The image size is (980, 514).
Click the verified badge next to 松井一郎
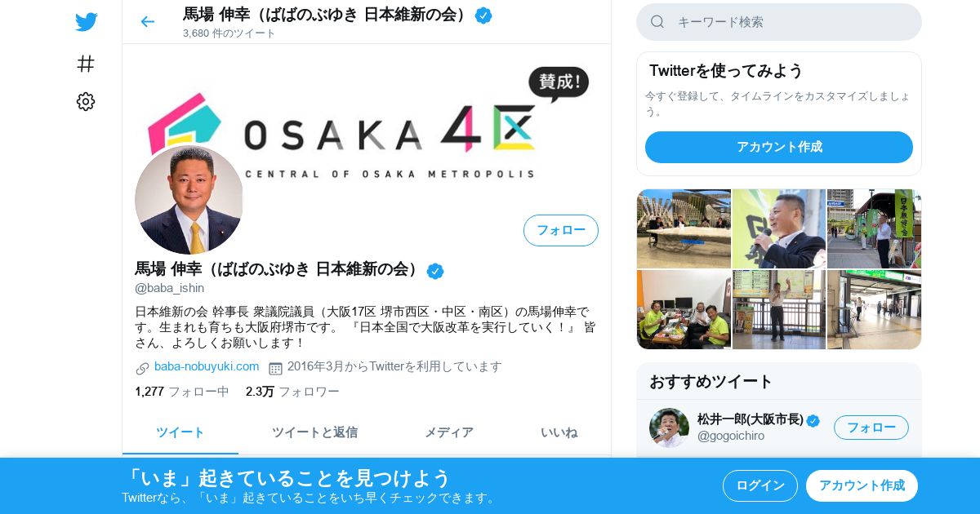813,420
